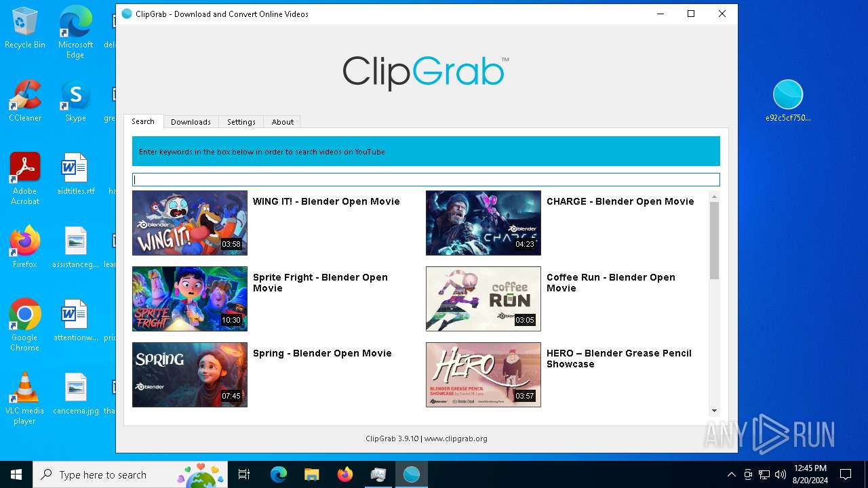
Task: Click the ClipGrab title bar app icon
Action: 127,14
